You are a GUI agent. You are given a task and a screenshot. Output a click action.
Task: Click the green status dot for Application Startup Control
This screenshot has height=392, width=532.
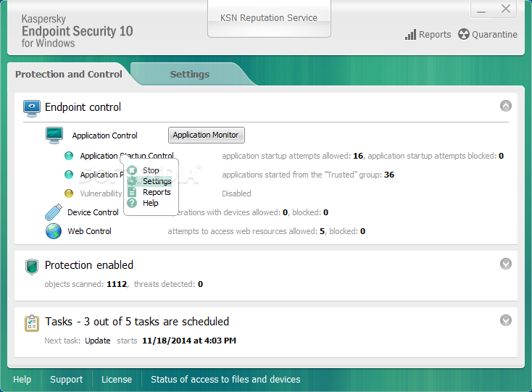[69, 156]
